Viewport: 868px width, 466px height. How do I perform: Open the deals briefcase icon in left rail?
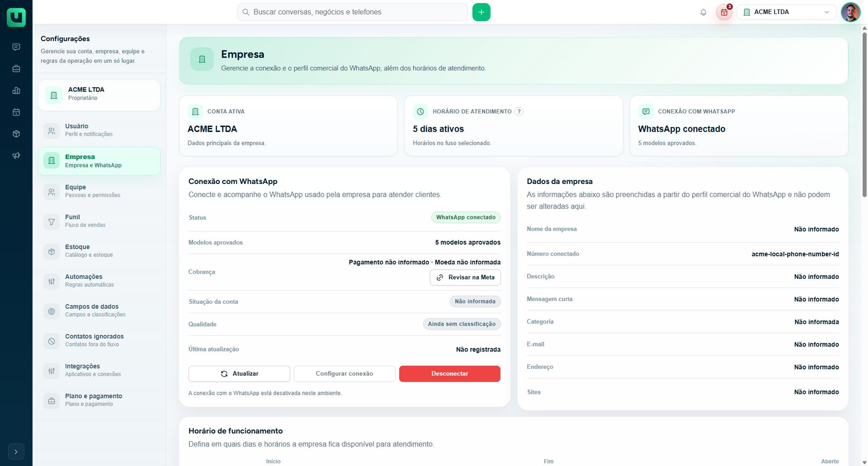(16, 69)
